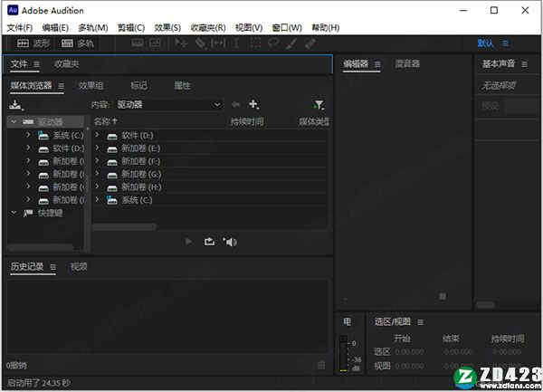The width and height of the screenshot is (543, 392).
Task: Open the 编辑(E) menu
Action: tap(55, 28)
